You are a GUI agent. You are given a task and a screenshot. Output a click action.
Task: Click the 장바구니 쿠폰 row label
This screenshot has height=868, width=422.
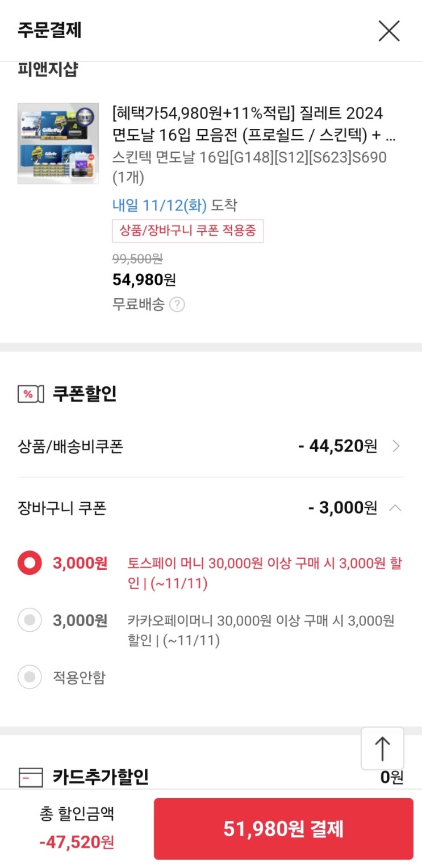(62, 508)
